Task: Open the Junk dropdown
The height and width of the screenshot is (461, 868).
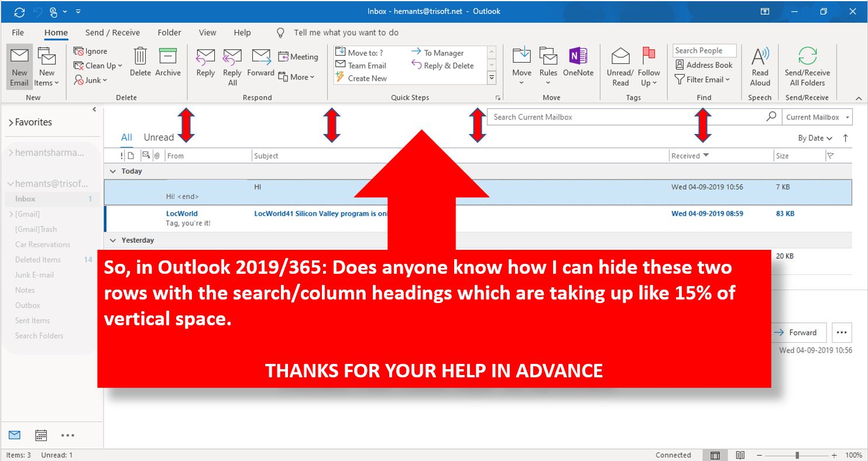Action: (x=91, y=80)
